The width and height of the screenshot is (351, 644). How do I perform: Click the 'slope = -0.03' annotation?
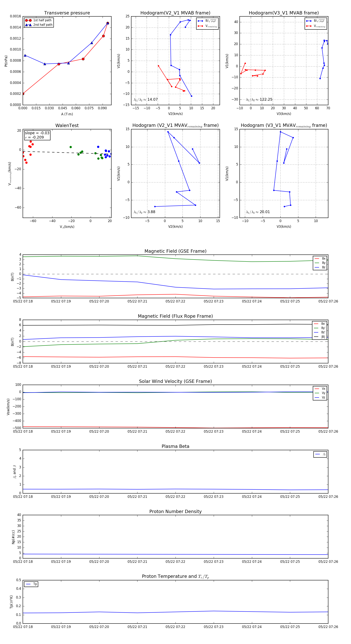[37, 133]
